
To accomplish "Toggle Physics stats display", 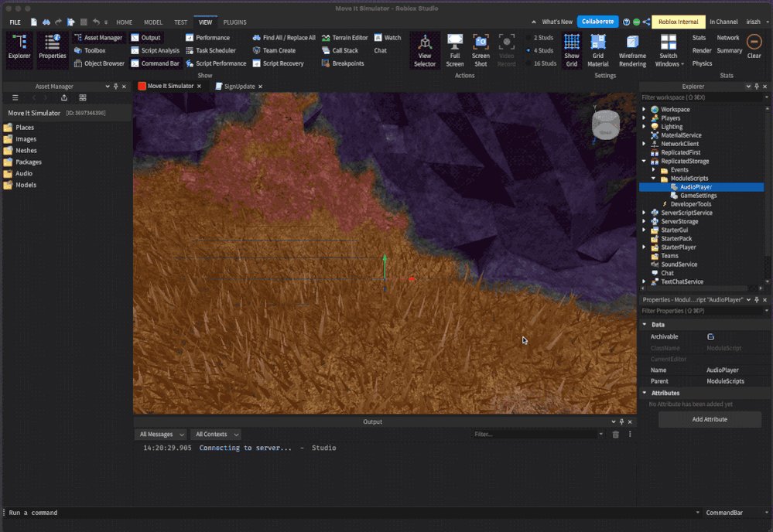I will (x=702, y=63).
